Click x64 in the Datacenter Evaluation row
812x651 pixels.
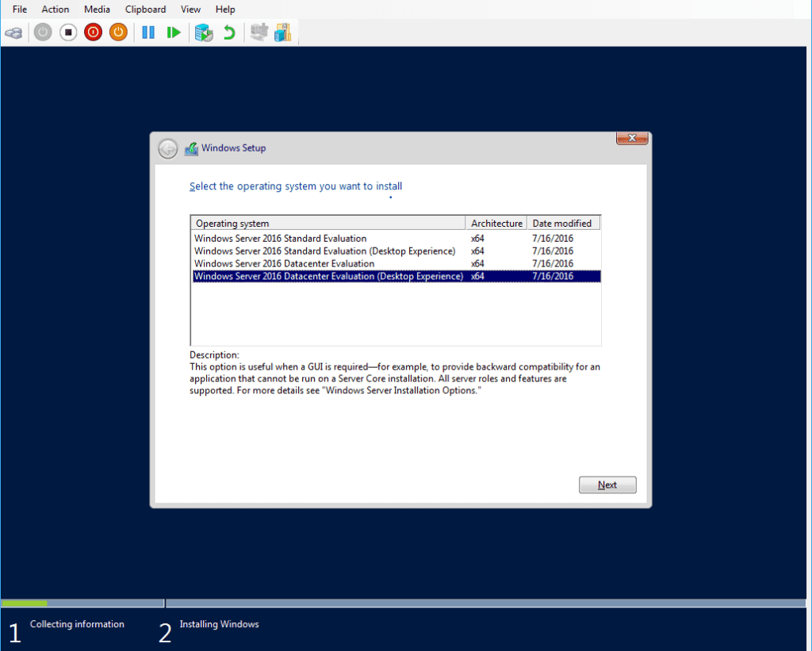click(477, 263)
